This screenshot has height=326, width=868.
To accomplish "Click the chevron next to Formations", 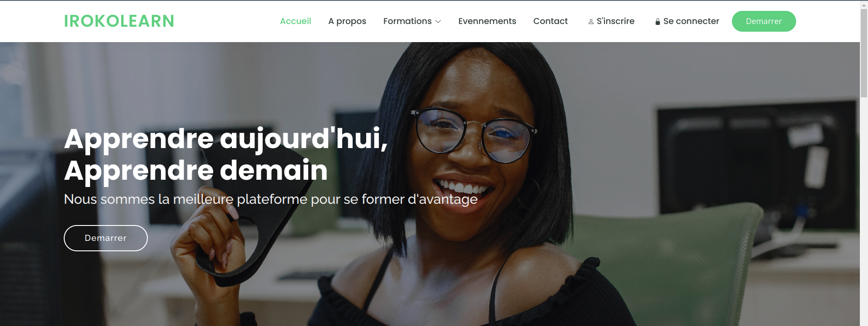I will pos(438,22).
